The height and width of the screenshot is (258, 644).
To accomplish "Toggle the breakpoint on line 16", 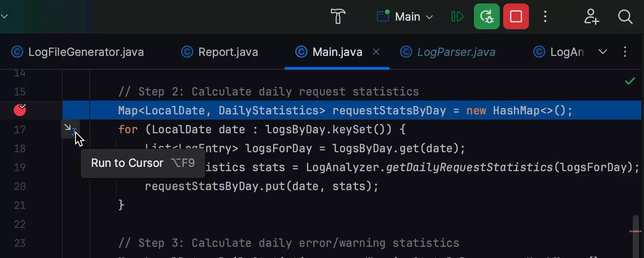I will click(20, 111).
